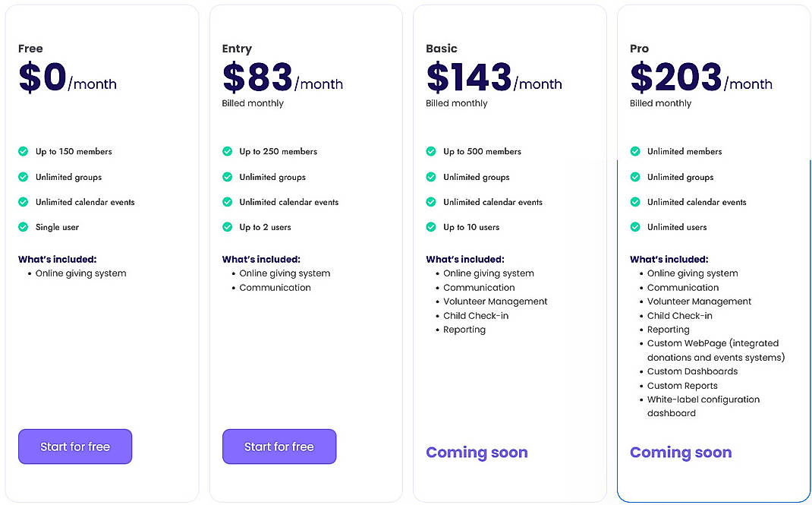Click the checkmark beside Unlimited members in Pro
Screen dimensions: 812x505
click(x=635, y=151)
